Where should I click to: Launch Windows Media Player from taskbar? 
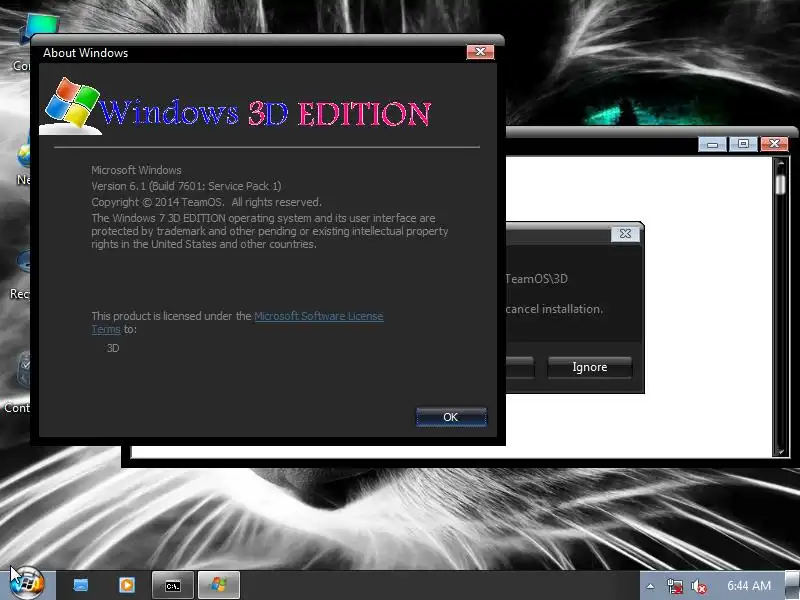(x=127, y=585)
